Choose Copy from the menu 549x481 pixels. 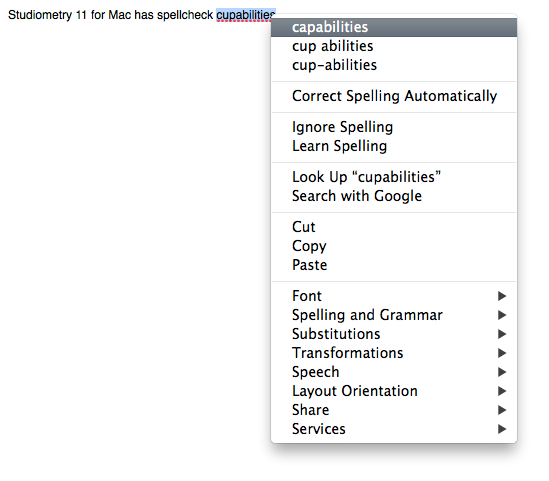pos(394,246)
